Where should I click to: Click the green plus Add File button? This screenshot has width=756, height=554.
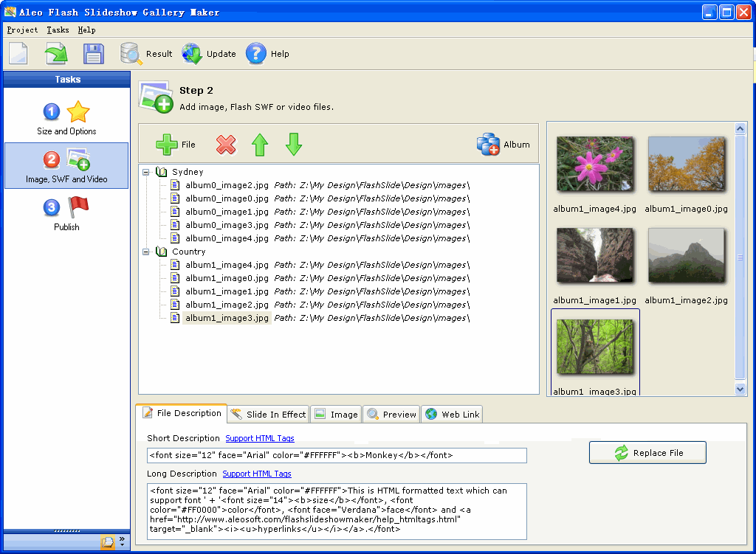[x=176, y=145]
